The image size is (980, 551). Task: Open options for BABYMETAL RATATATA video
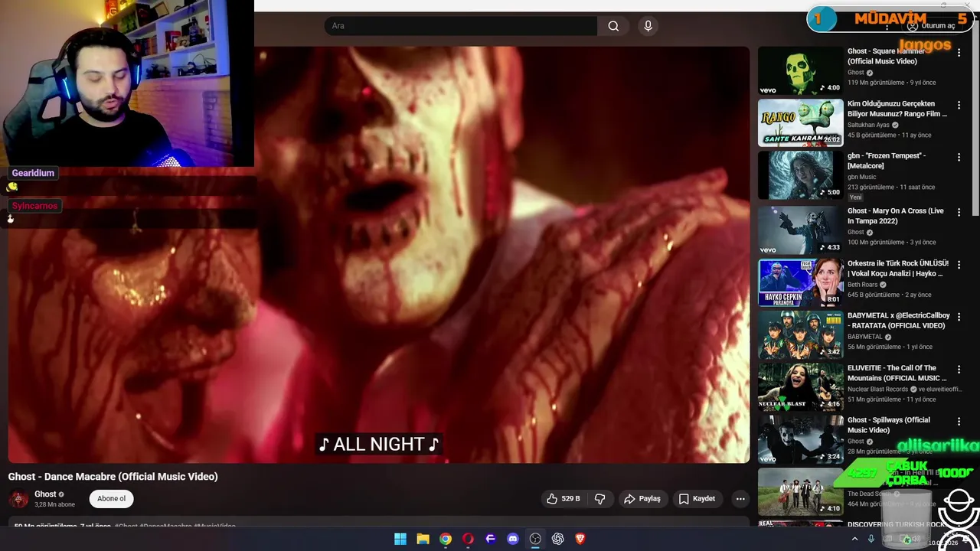point(959,317)
